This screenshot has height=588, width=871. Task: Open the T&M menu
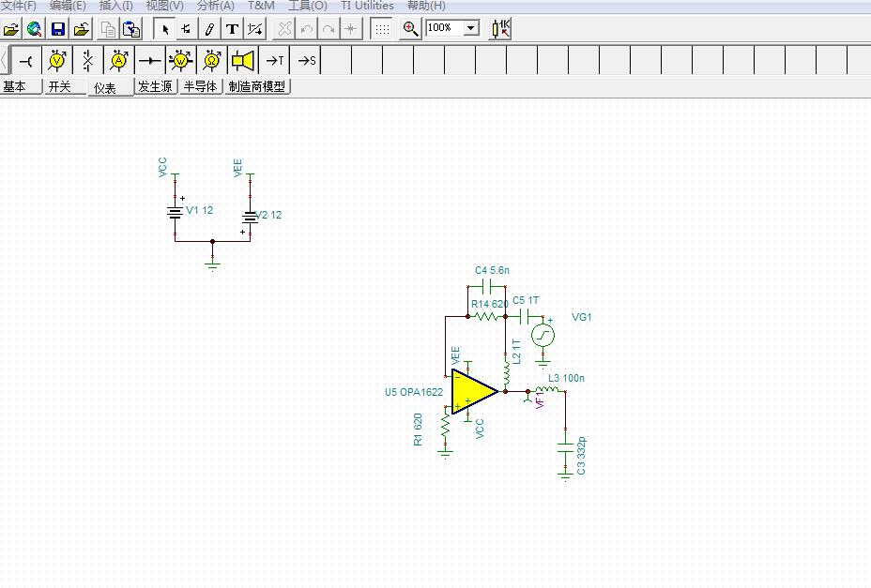tap(261, 6)
